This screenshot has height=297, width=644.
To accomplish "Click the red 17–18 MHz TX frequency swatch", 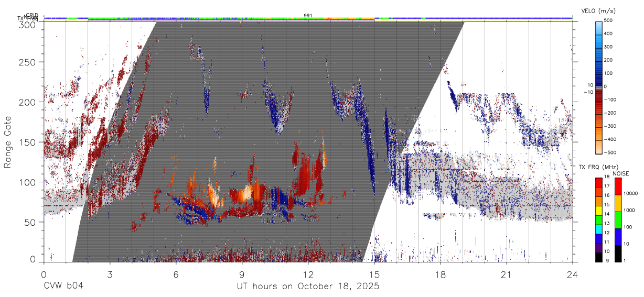I will [598, 183].
